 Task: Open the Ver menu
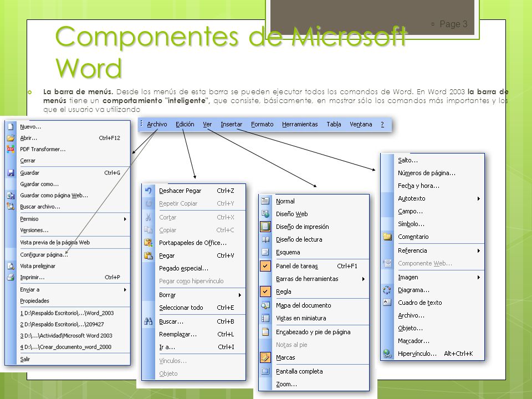click(x=207, y=124)
